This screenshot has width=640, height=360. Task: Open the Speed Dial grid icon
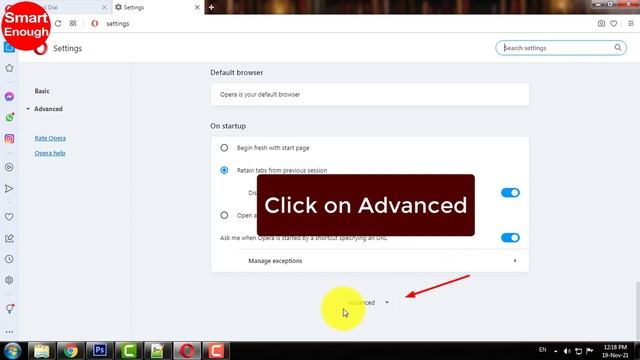(x=73, y=24)
